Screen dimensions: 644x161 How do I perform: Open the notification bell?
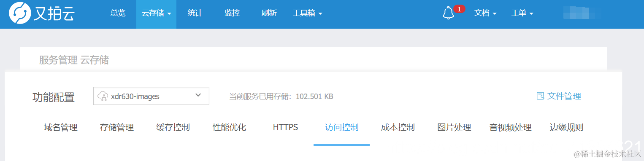(448, 13)
